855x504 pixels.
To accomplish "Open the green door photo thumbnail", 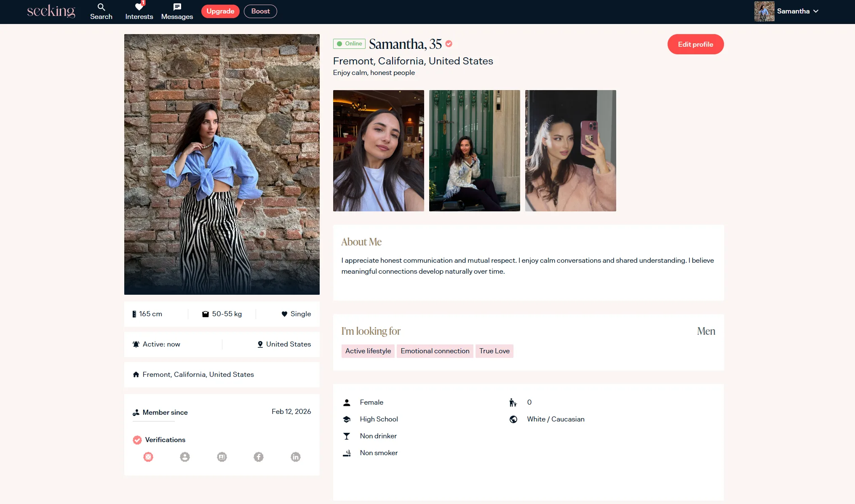I will coord(474,150).
